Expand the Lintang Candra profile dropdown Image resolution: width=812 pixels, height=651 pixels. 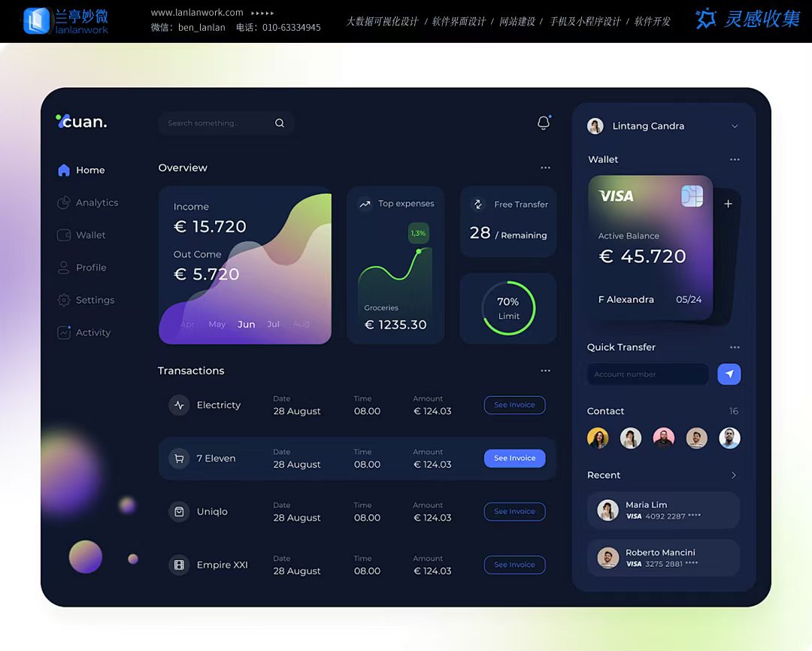[x=735, y=126]
